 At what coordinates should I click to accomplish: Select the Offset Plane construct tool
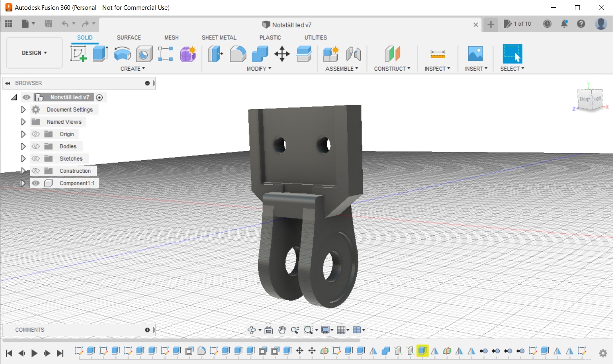click(392, 54)
